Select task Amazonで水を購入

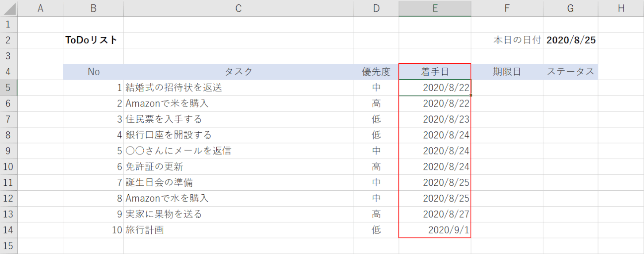(x=238, y=198)
